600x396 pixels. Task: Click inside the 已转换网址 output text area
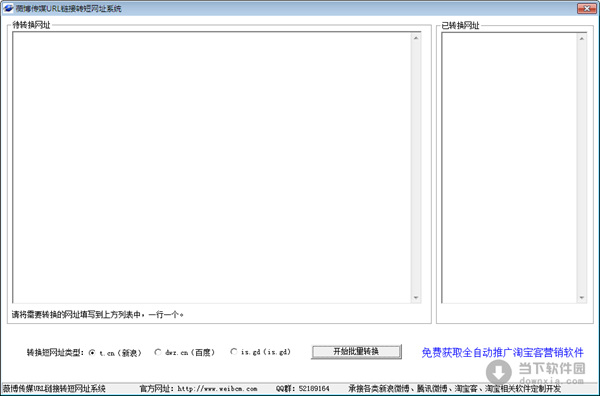pos(509,168)
